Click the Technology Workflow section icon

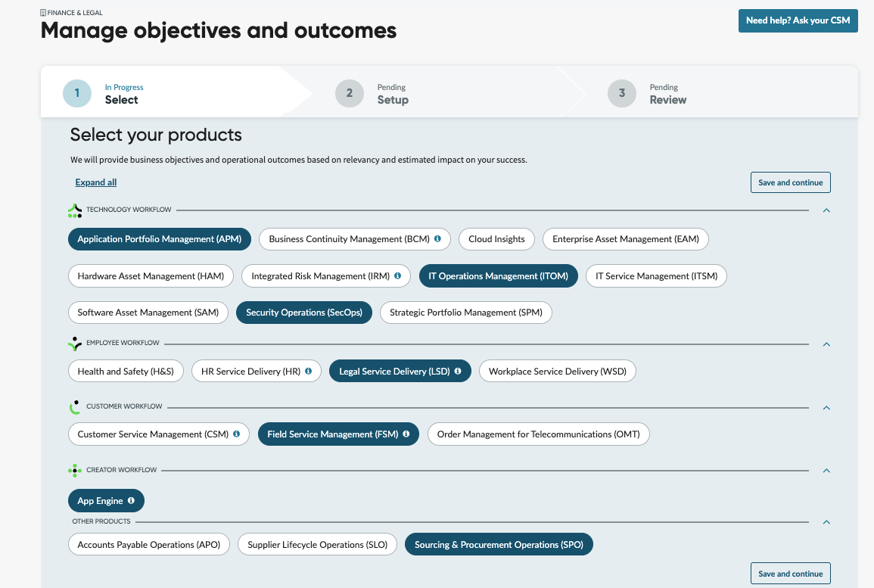point(75,210)
